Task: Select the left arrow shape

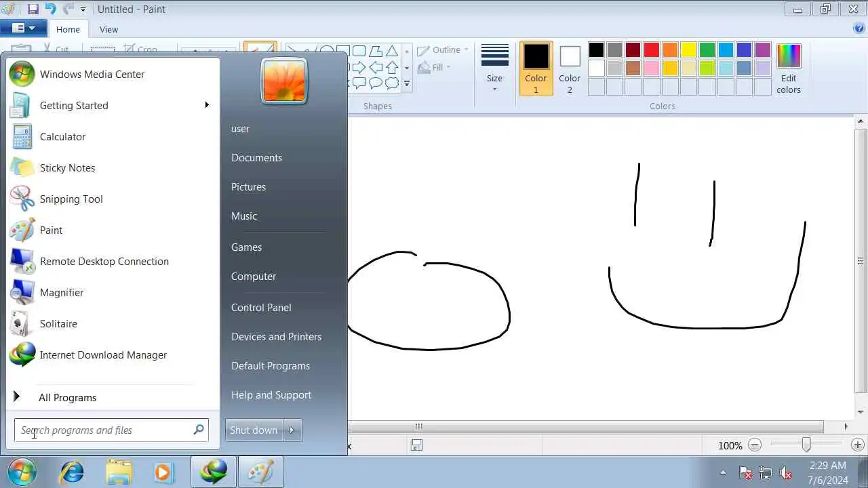Action: tap(376, 67)
